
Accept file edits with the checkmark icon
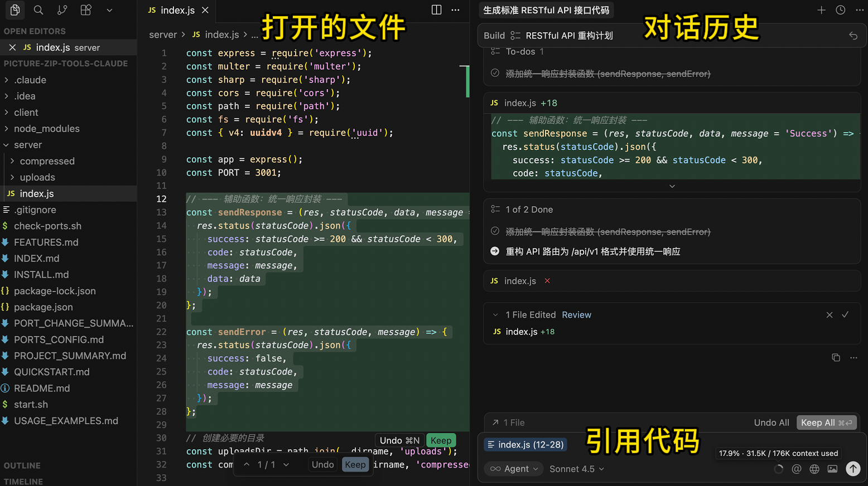click(845, 315)
